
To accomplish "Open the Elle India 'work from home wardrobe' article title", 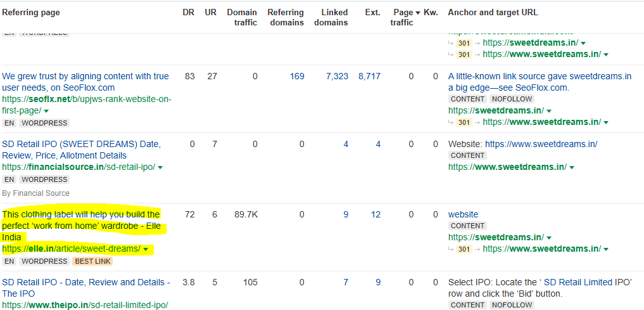I will [81, 226].
